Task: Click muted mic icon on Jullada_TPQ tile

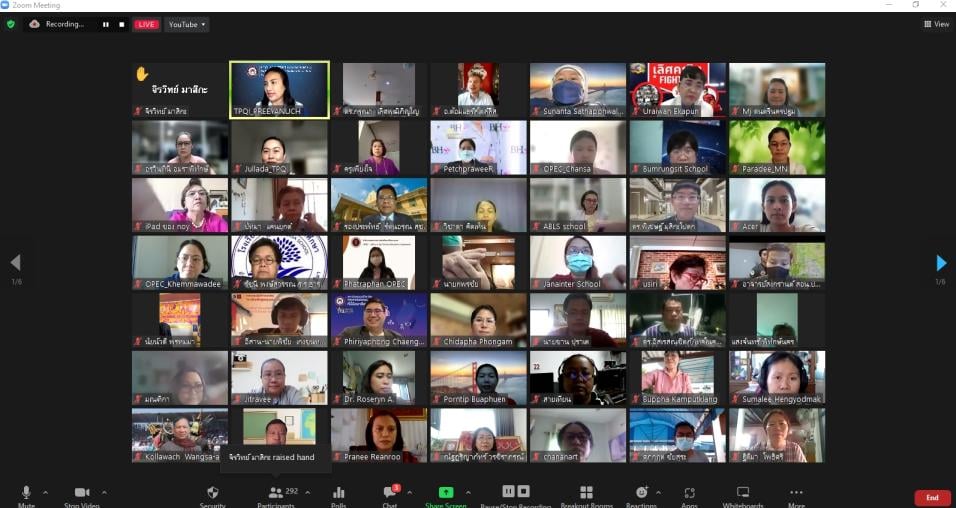Action: (x=237, y=169)
